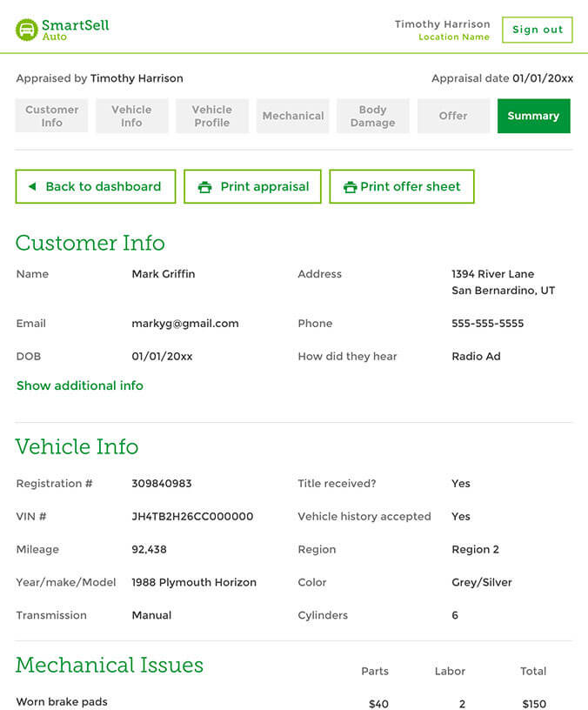Click the back arrow icon on dashboard button

tap(32, 186)
